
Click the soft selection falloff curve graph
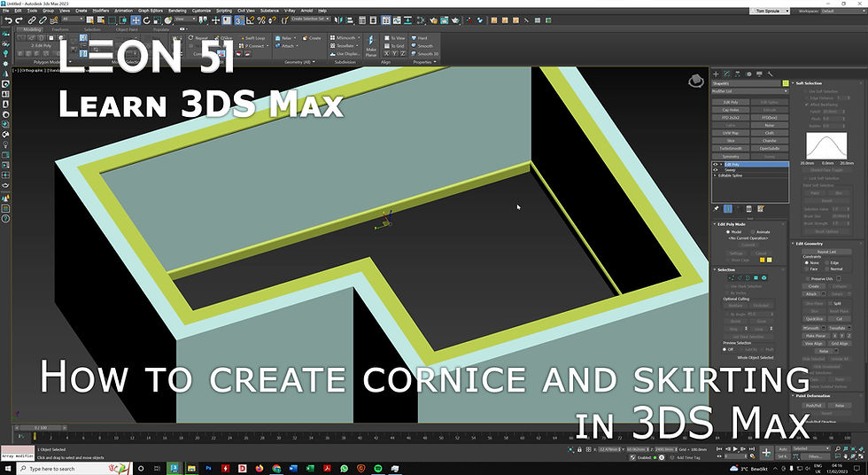point(826,146)
